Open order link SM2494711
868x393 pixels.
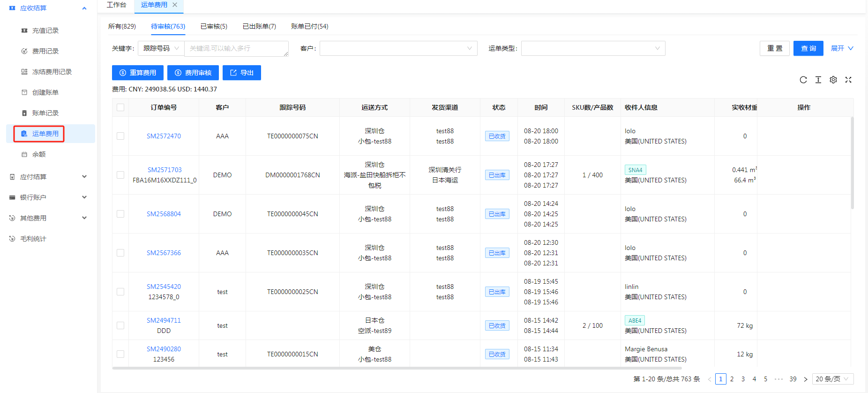click(164, 320)
